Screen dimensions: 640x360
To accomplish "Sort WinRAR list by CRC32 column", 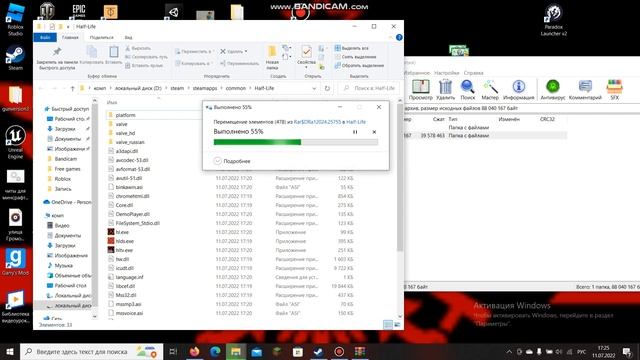I will [547, 119].
